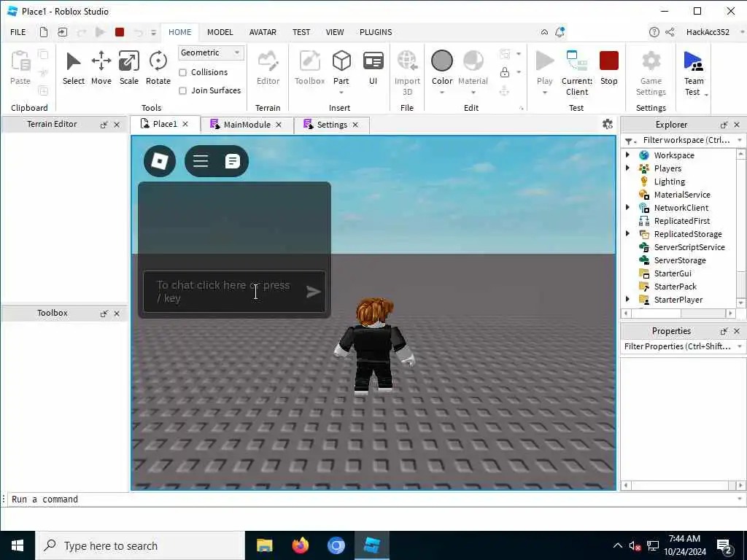Expand the Workspace tree node
The width and height of the screenshot is (747, 560).
pos(628,155)
